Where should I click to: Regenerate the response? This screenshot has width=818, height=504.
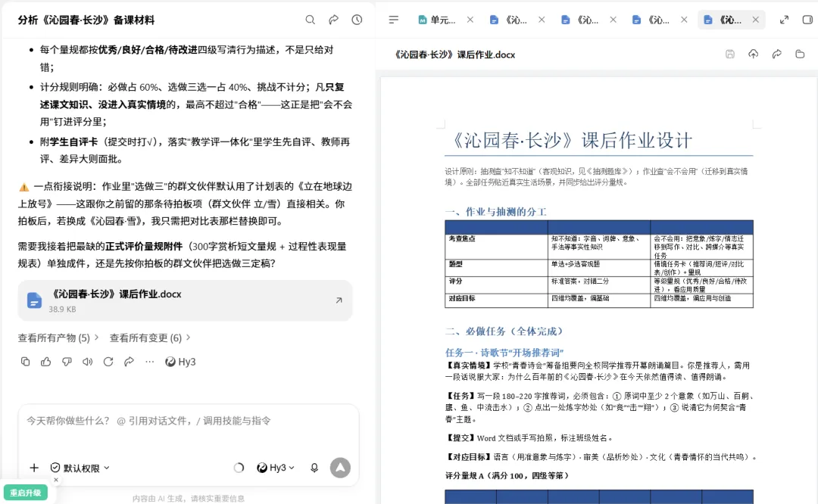pyautogui.click(x=108, y=361)
